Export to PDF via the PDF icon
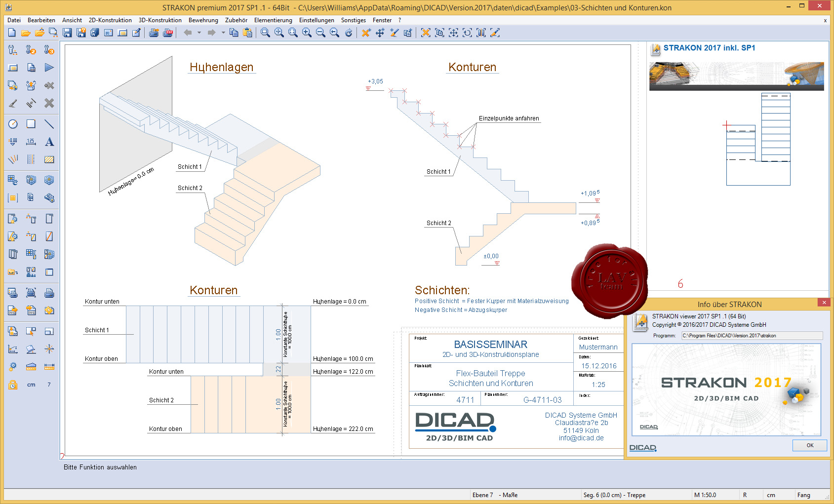This screenshot has height=504, width=834. [x=168, y=33]
